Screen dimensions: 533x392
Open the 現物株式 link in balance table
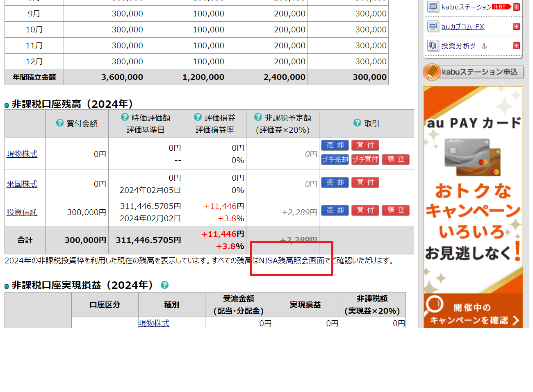22,154
